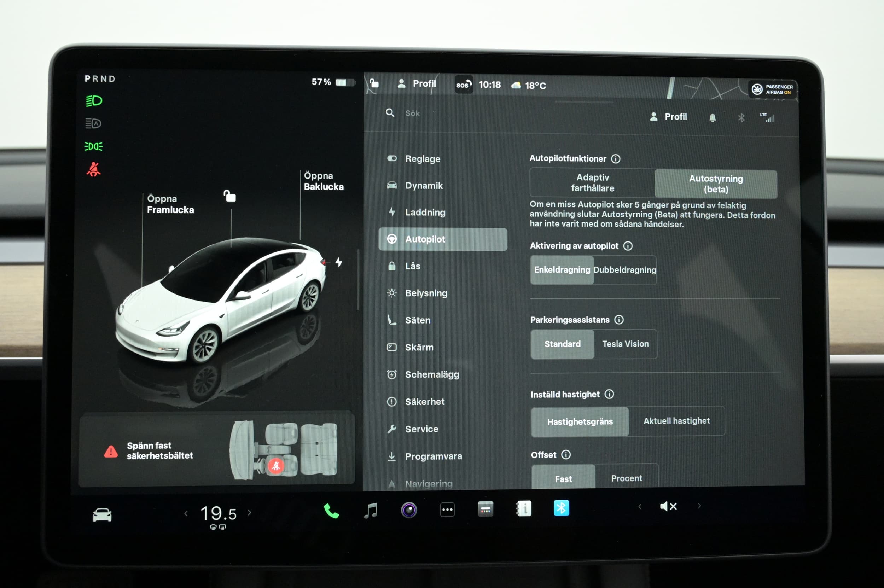Decrease cabin temperature with left arrow

tap(186, 513)
